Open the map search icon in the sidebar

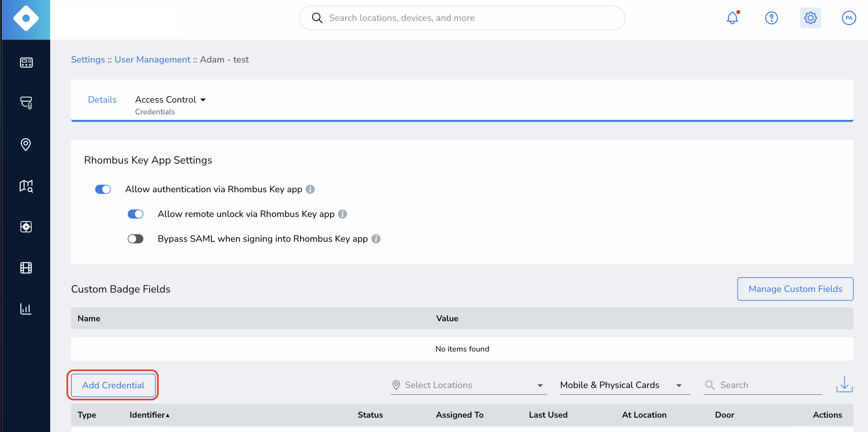(26, 186)
